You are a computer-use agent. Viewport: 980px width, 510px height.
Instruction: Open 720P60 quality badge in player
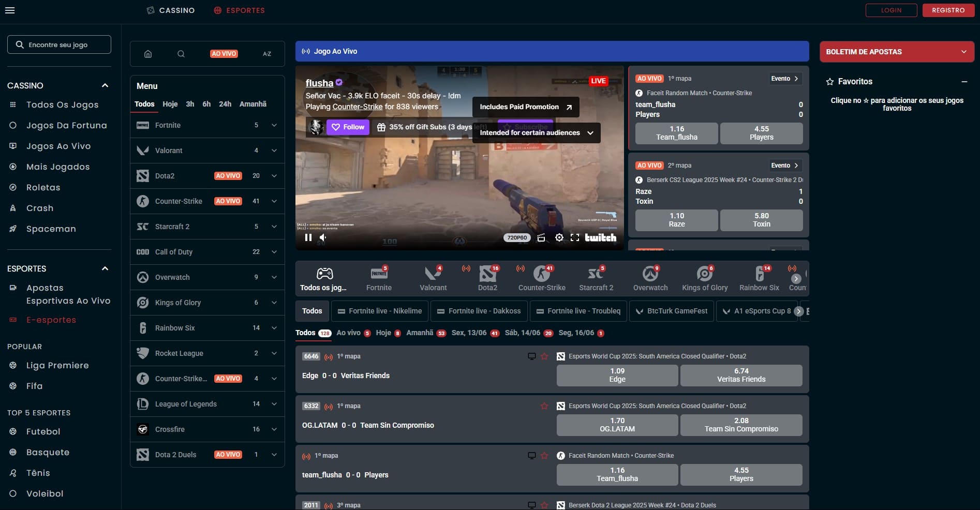[517, 237]
